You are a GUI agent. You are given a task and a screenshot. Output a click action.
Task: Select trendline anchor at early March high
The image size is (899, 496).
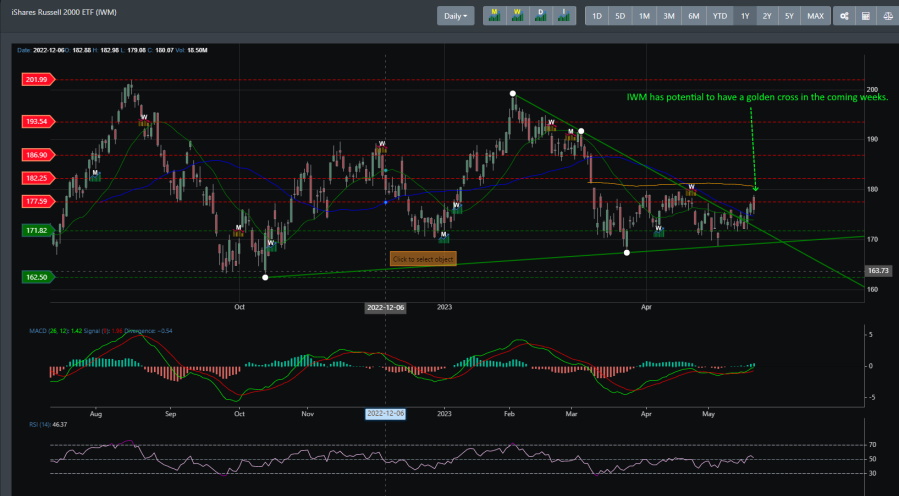[x=581, y=131]
